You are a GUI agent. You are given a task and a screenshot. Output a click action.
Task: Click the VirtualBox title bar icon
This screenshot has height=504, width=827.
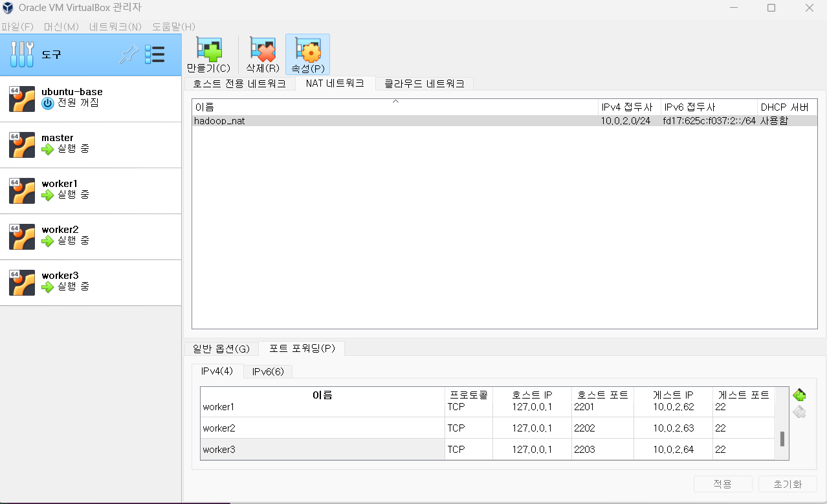click(x=8, y=8)
